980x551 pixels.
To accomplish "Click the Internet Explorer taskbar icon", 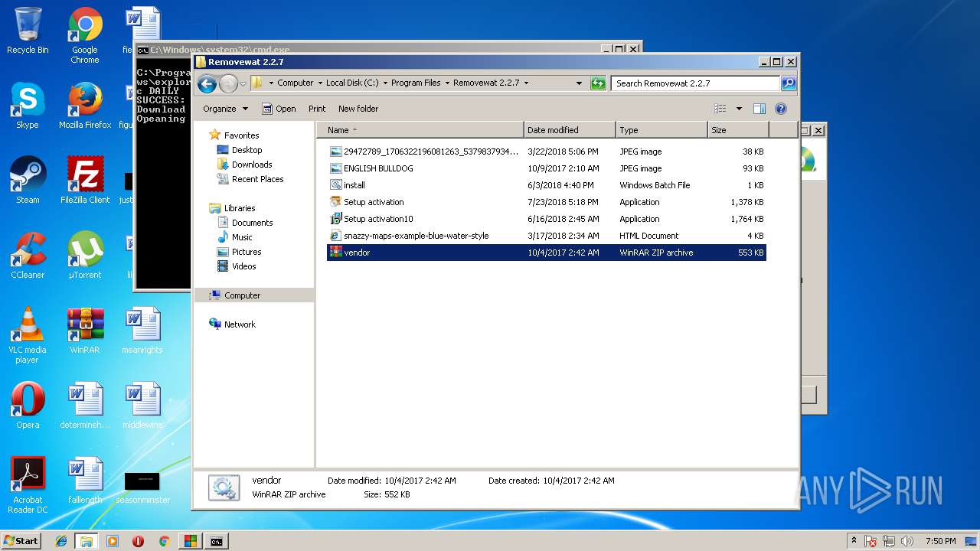I will coord(61,541).
